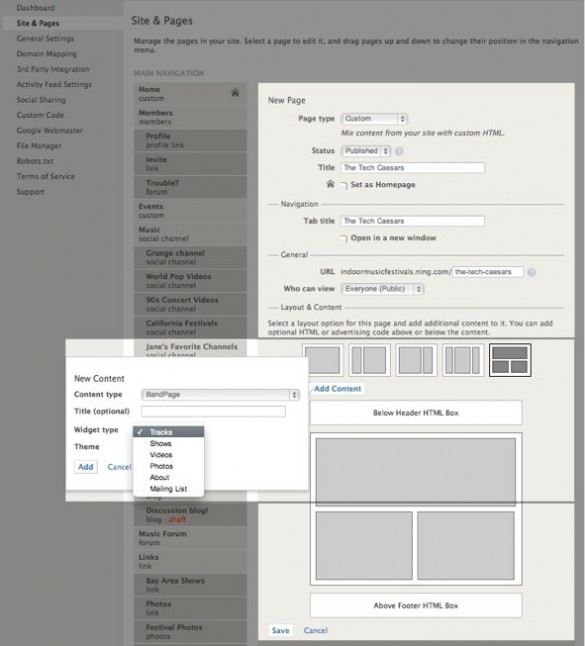Screen dimensions: 585x646
Task: Click the URL slug input field
Action: (x=488, y=272)
